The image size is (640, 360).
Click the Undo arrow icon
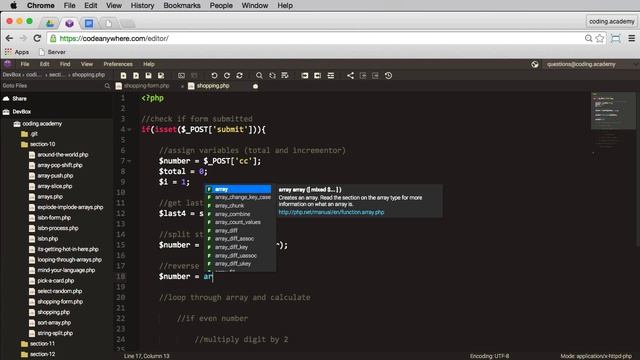214,76
